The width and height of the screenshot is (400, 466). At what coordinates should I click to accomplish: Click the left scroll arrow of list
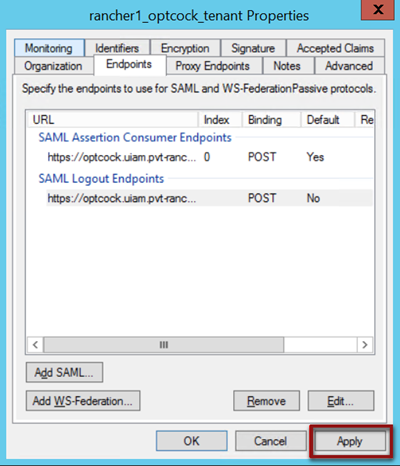click(x=35, y=344)
